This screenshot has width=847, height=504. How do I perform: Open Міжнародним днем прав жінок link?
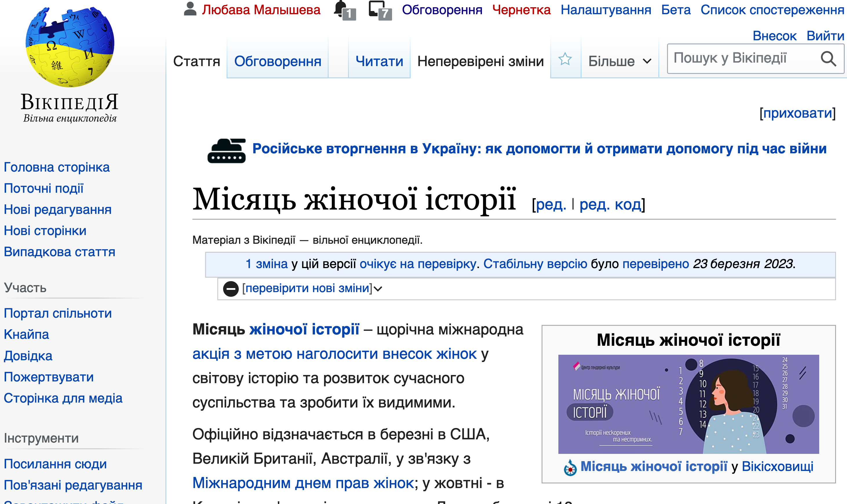(x=303, y=483)
